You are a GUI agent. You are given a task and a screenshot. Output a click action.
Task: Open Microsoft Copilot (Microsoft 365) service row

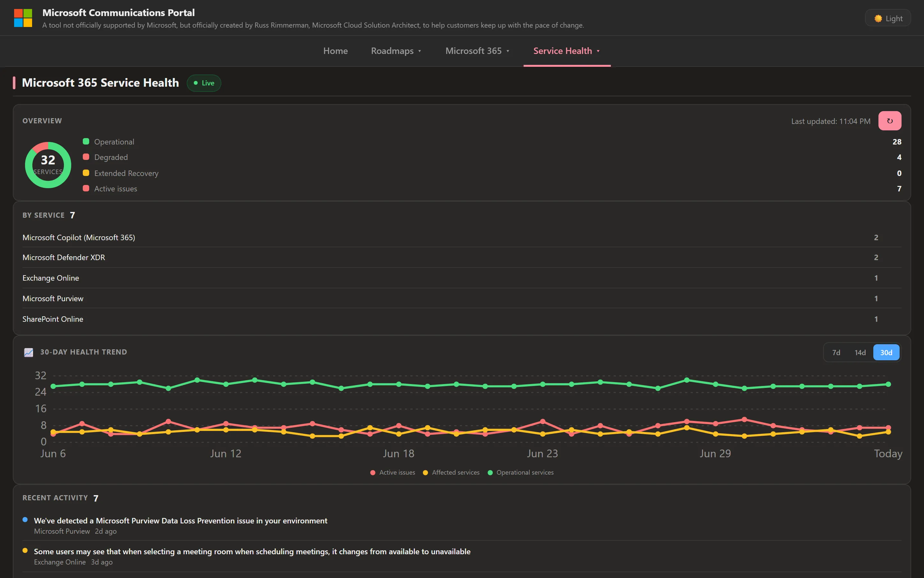(462, 237)
